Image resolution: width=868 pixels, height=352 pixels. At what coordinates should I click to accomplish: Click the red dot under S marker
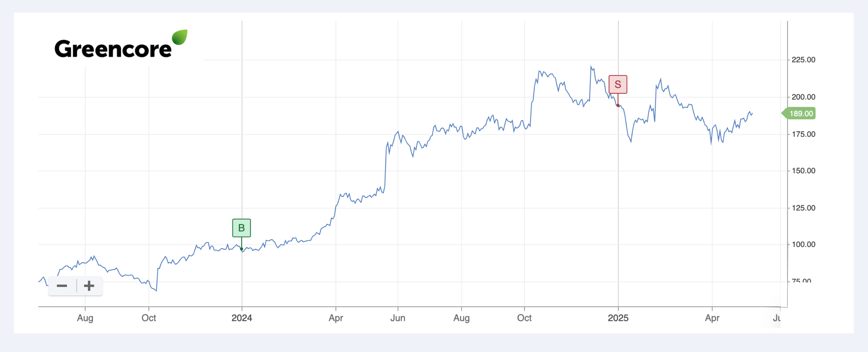tap(618, 105)
